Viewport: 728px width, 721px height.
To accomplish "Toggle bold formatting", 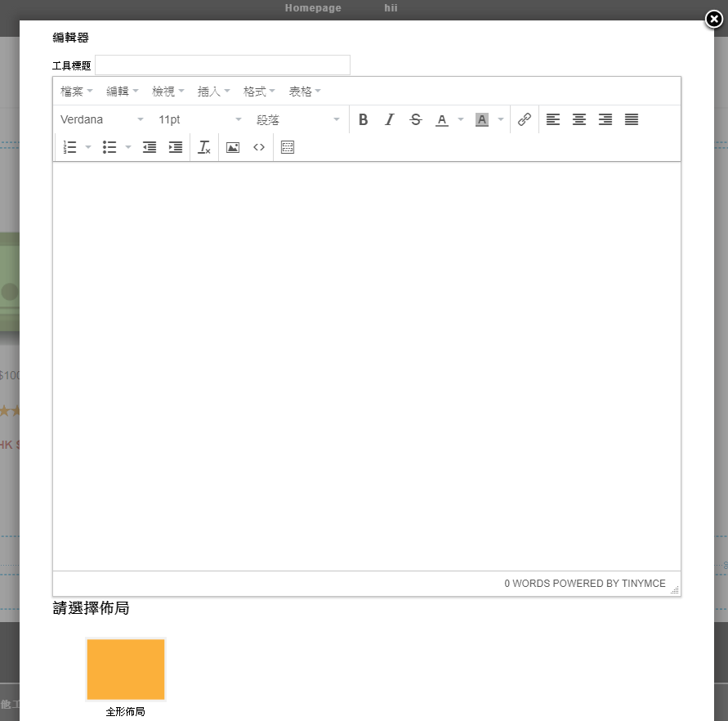I will (x=364, y=120).
